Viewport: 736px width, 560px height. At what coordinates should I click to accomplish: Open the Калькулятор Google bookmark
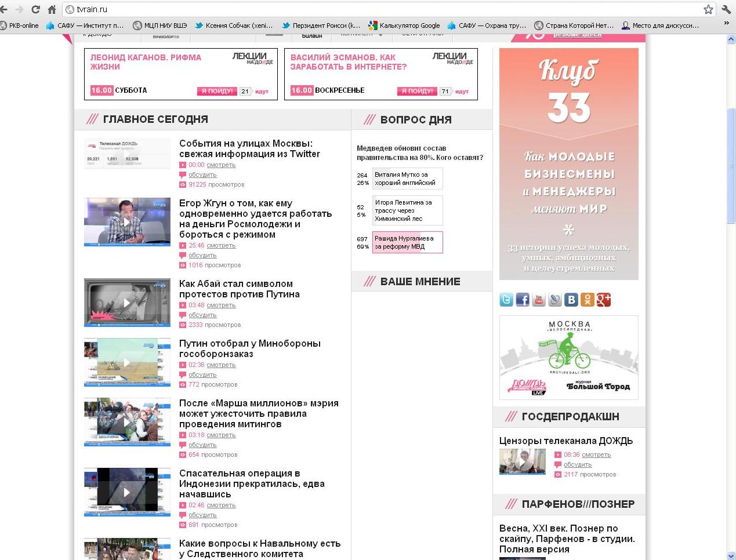405,26
